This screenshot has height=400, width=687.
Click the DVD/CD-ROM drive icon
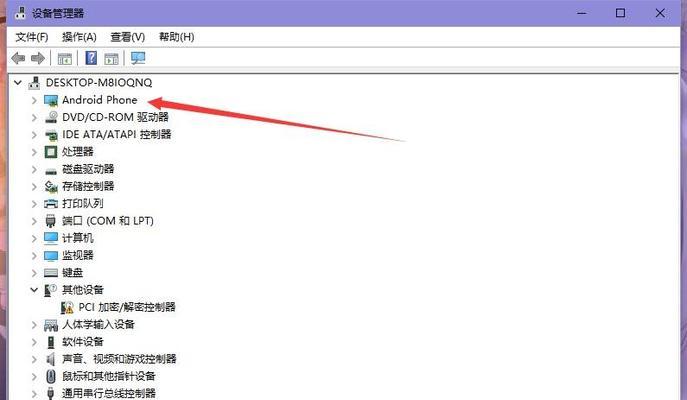51,117
